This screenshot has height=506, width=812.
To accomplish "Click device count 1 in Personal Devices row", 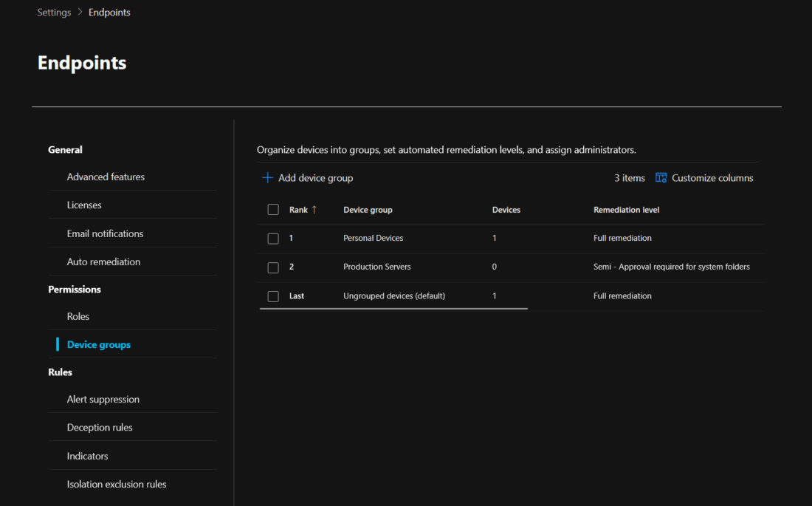I will (494, 238).
